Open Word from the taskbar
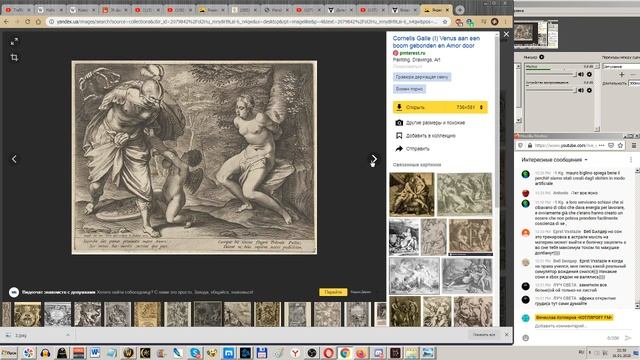Screen dimensions: 640x360 click(95, 352)
